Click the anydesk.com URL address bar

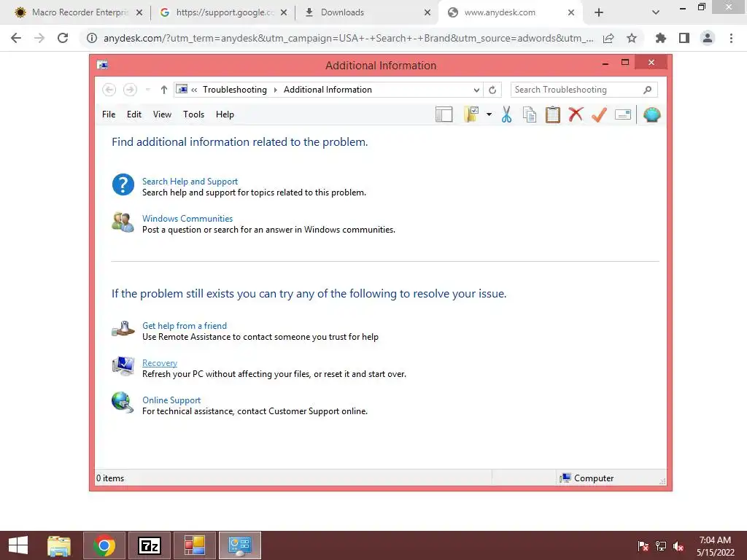[348, 38]
